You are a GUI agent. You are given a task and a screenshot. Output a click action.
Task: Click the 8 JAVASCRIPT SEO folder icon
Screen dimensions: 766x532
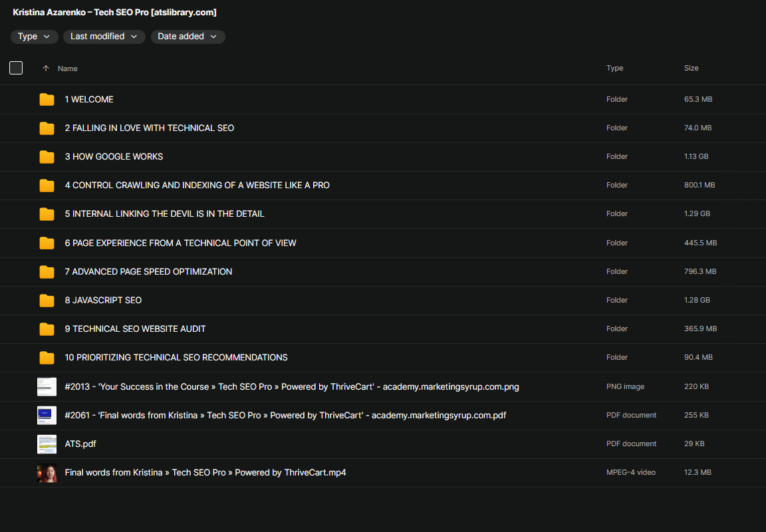(x=47, y=301)
